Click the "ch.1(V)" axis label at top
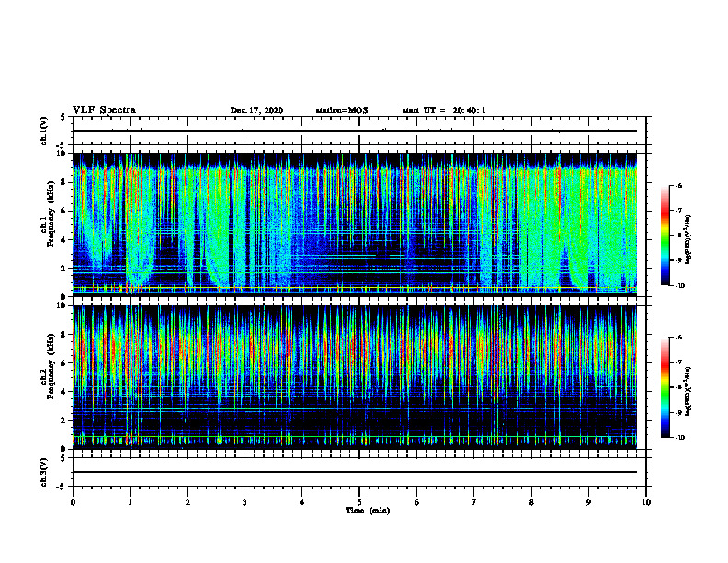 pos(43,131)
